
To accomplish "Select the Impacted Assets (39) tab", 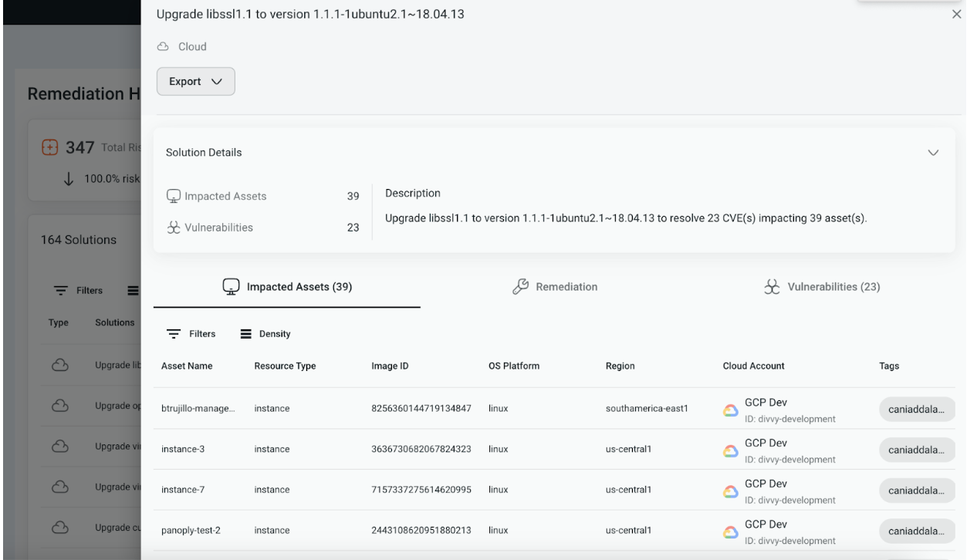I will (287, 287).
